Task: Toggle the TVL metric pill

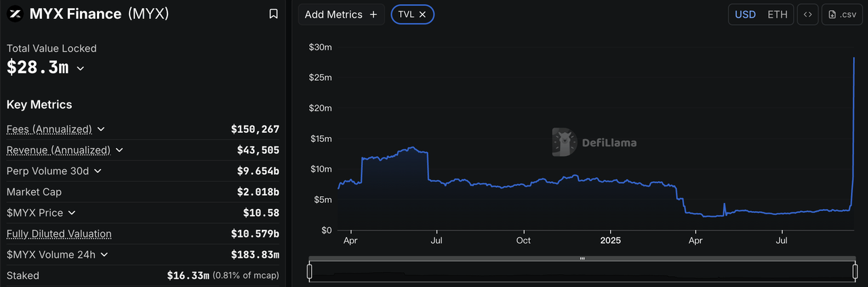Action: point(406,14)
